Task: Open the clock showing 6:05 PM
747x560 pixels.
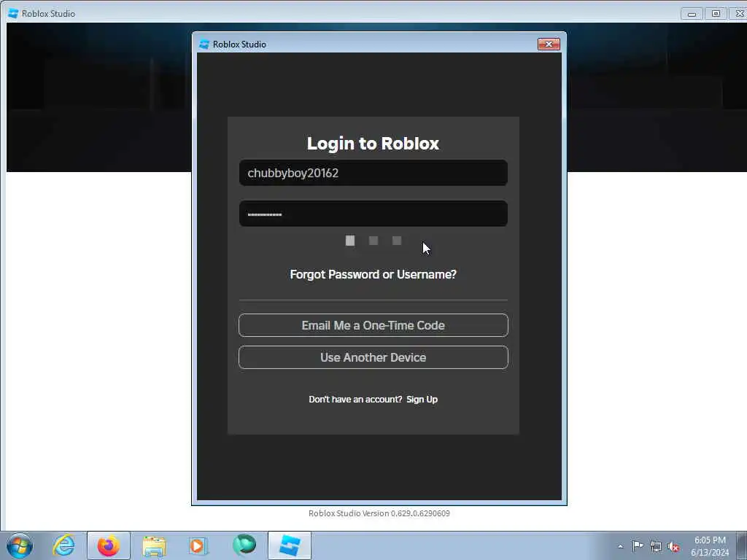Action: click(709, 546)
